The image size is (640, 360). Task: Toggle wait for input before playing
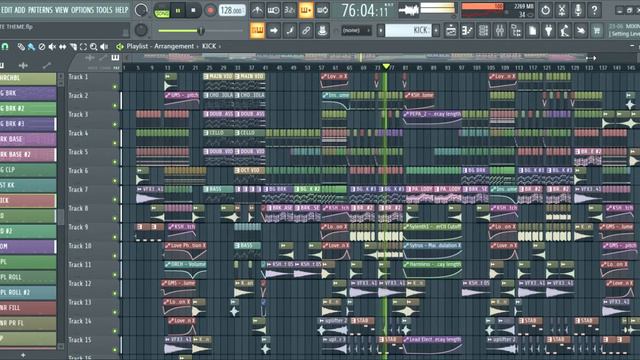click(273, 10)
